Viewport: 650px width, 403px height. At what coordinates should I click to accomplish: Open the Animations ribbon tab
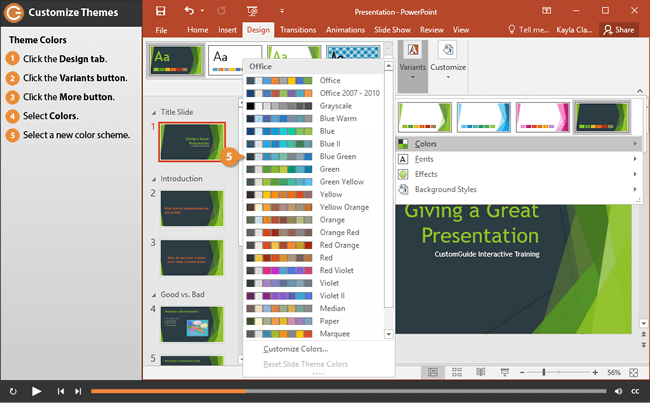346,30
